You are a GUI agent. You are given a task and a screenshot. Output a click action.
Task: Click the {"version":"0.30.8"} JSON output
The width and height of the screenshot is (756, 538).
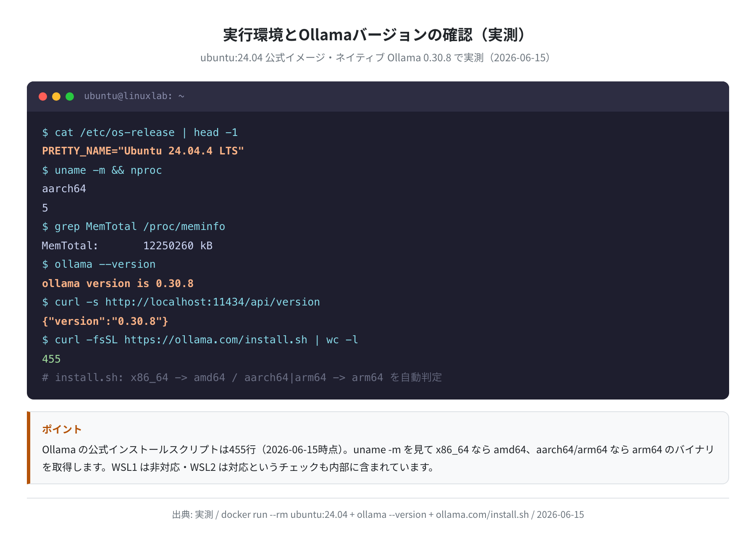[105, 321]
